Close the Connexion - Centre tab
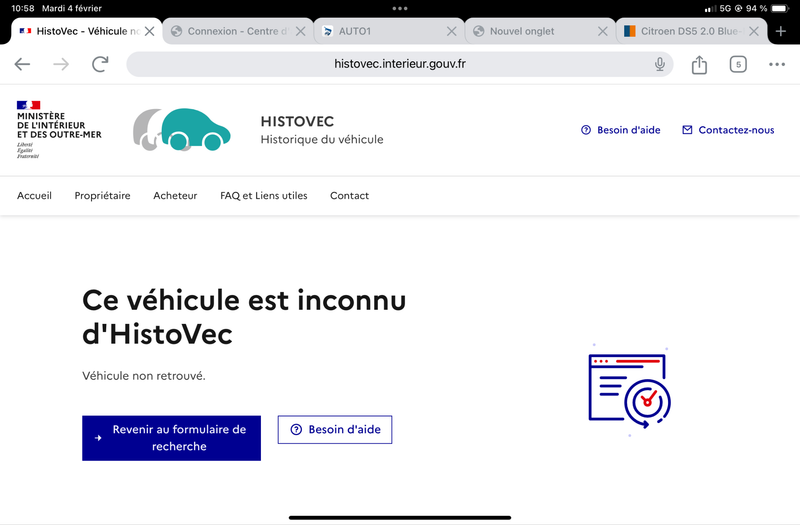Viewport: 800px width, 525px height. (301, 31)
